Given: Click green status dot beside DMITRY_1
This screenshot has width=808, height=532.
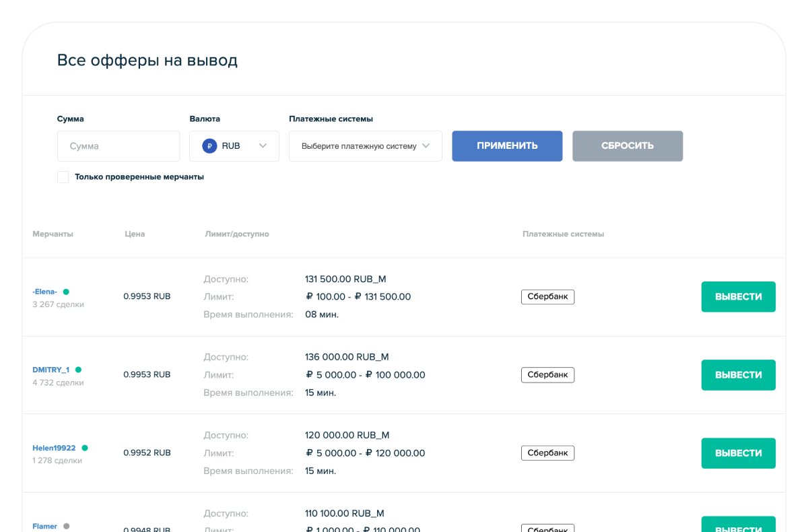Looking at the screenshot, I should tap(78, 370).
